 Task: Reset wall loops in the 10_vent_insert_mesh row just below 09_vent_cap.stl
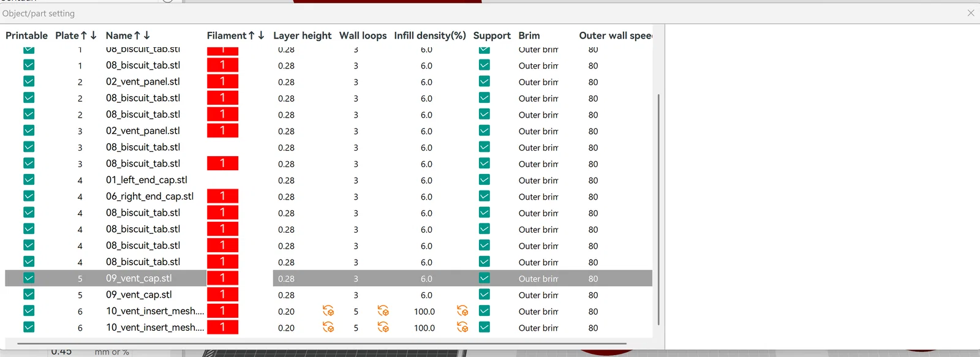383,310
